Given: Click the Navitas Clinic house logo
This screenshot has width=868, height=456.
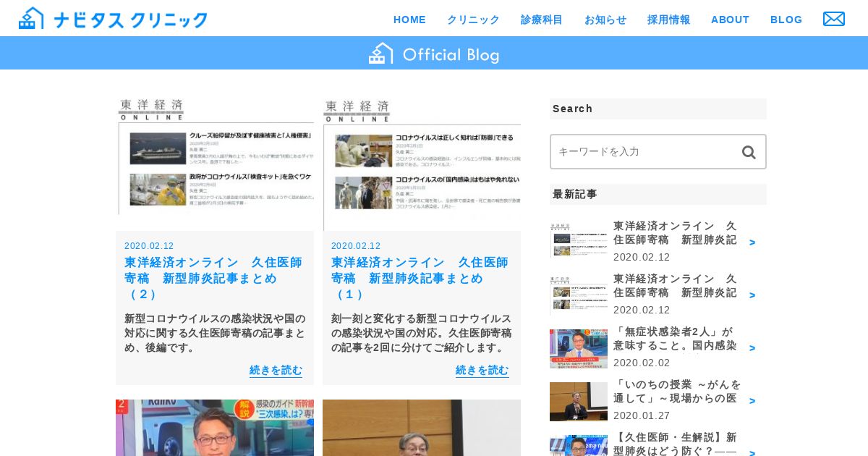Looking at the screenshot, I should click(x=31, y=18).
